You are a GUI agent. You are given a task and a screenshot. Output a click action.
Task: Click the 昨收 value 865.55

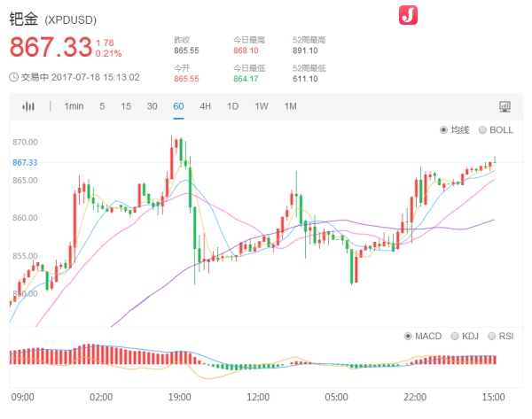pos(186,50)
